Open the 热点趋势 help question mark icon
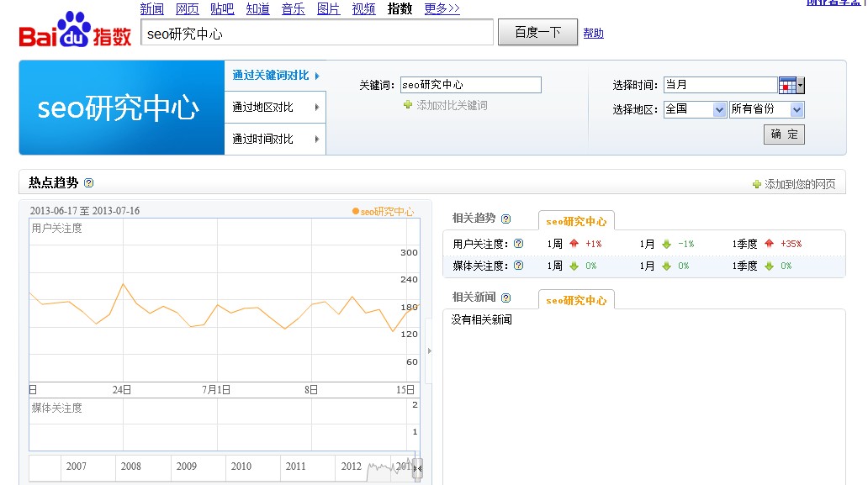868x485 pixels. click(87, 182)
